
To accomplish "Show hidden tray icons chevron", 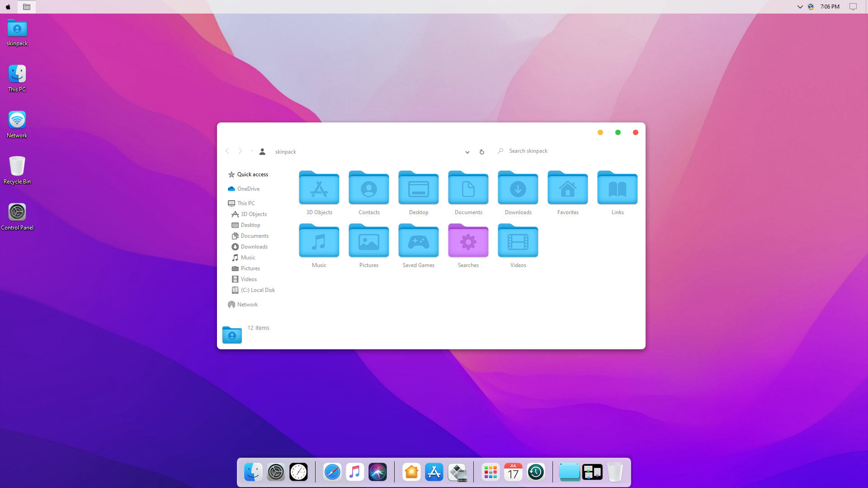I will (x=800, y=7).
